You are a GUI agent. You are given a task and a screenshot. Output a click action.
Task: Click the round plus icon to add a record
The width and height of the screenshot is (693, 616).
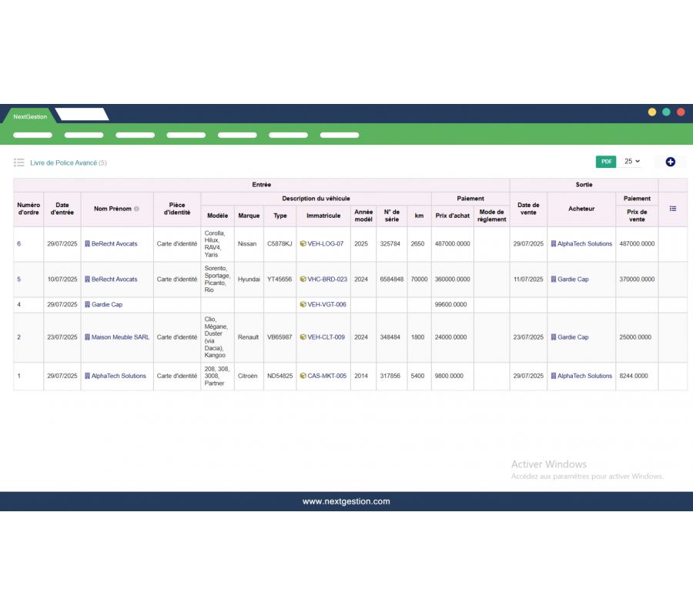(670, 162)
